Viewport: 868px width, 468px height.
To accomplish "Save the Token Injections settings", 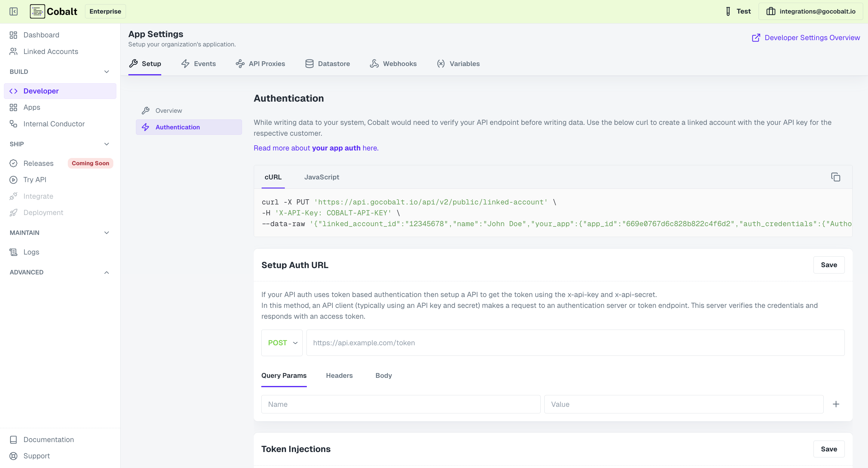I will point(829,449).
